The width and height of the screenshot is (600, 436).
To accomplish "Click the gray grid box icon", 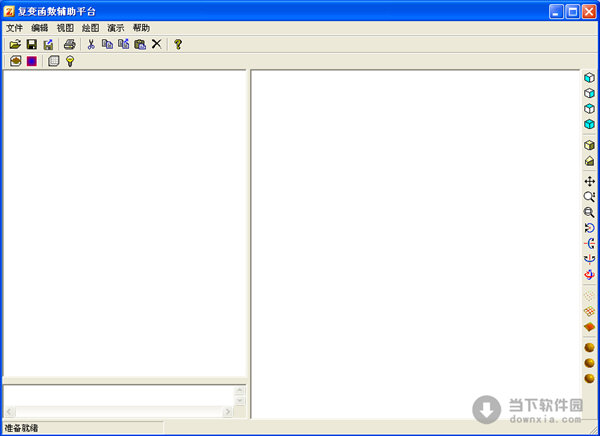I will pos(54,61).
